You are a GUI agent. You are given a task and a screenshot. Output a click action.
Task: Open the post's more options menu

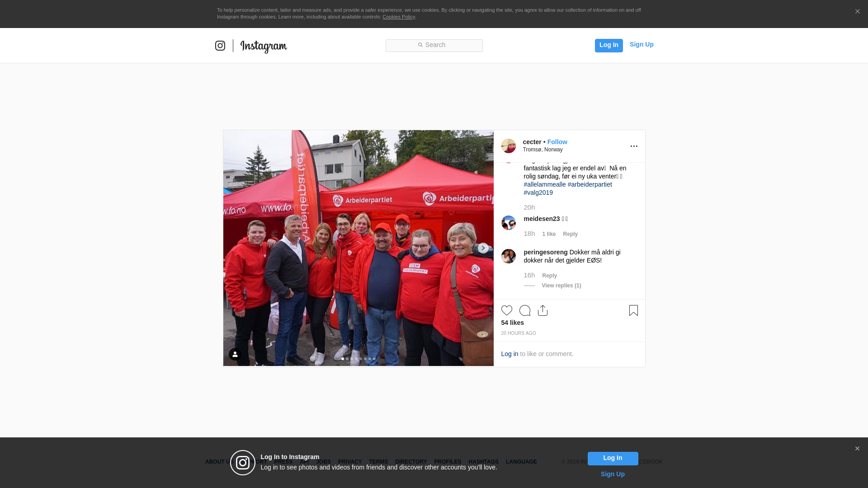tap(634, 146)
